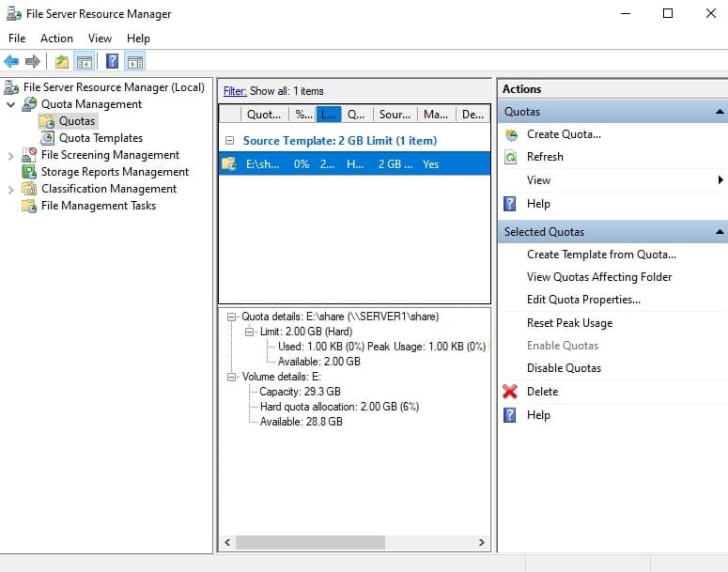
Task: Sort by the Quot... column header
Action: coord(265,115)
